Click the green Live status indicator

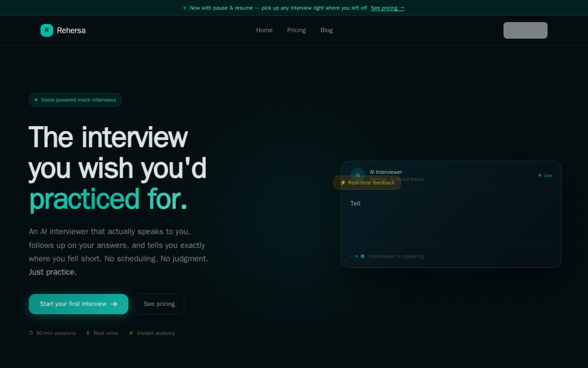click(x=545, y=175)
